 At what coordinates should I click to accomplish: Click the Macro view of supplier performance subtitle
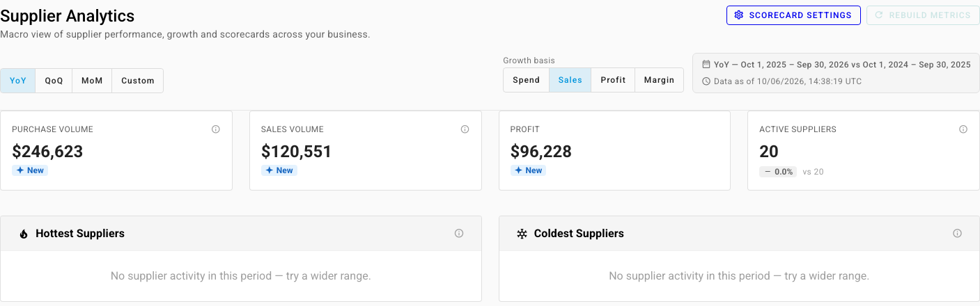[185, 34]
